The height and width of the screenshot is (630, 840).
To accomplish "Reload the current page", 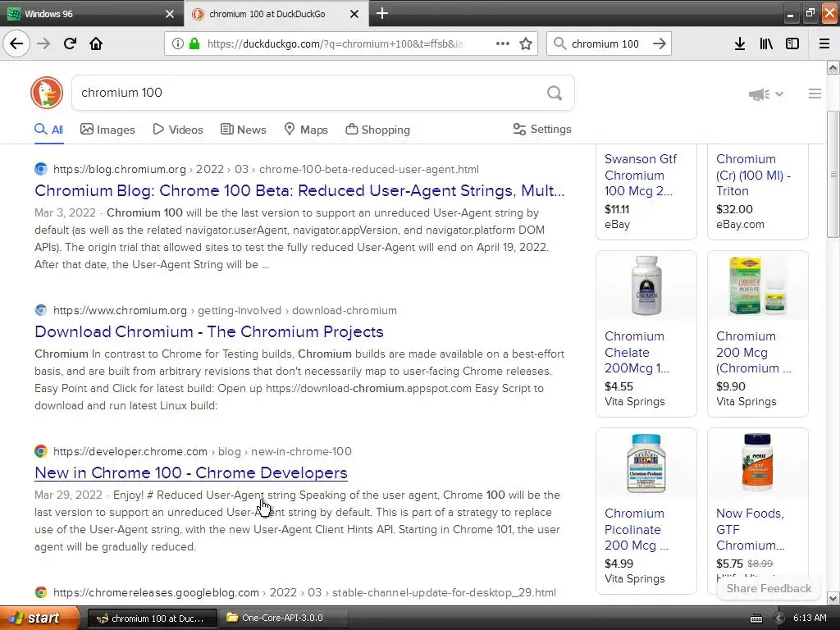I will pyautogui.click(x=70, y=43).
